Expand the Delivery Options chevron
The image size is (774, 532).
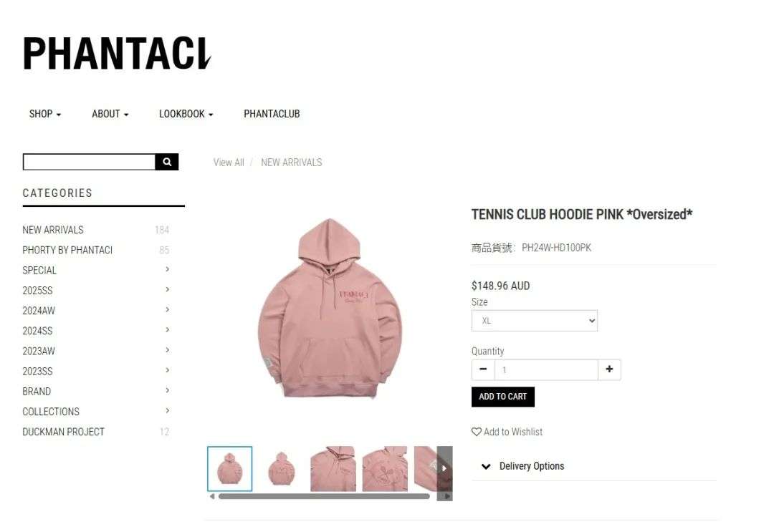[x=486, y=466]
